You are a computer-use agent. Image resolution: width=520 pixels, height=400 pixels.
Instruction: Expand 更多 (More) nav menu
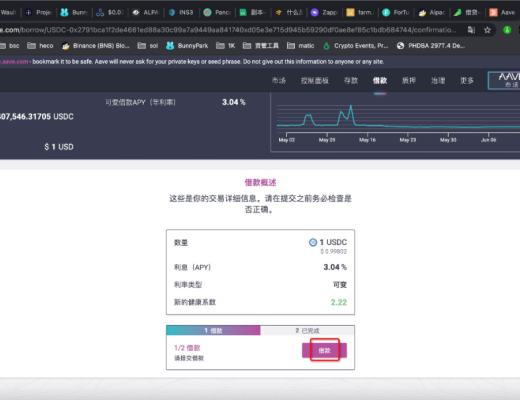pyautogui.click(x=467, y=81)
